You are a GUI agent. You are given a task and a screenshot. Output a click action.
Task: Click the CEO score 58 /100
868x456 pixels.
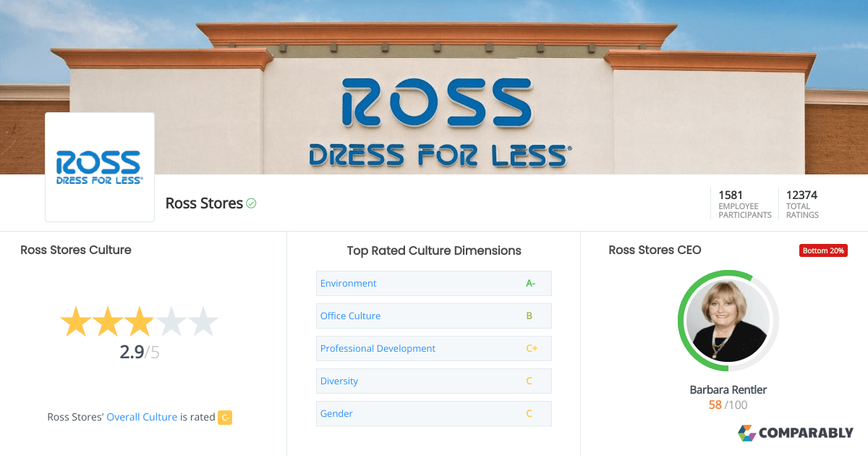(x=728, y=405)
